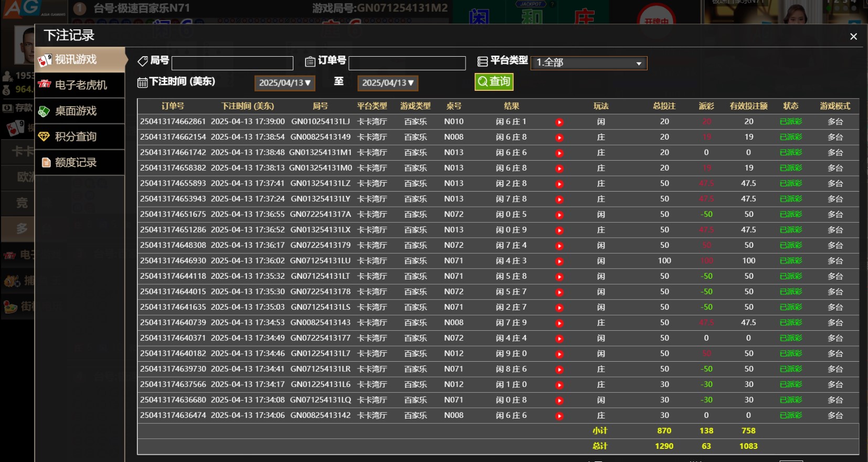Focus the 订单号 input field
Screen dimensions: 868x462
click(x=407, y=64)
